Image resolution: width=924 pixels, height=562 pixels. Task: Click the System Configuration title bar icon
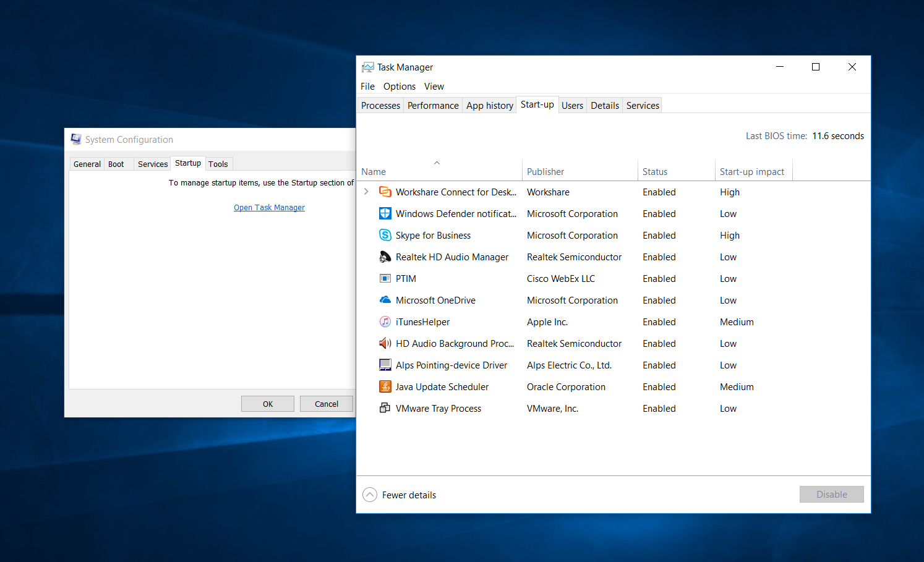click(x=76, y=139)
